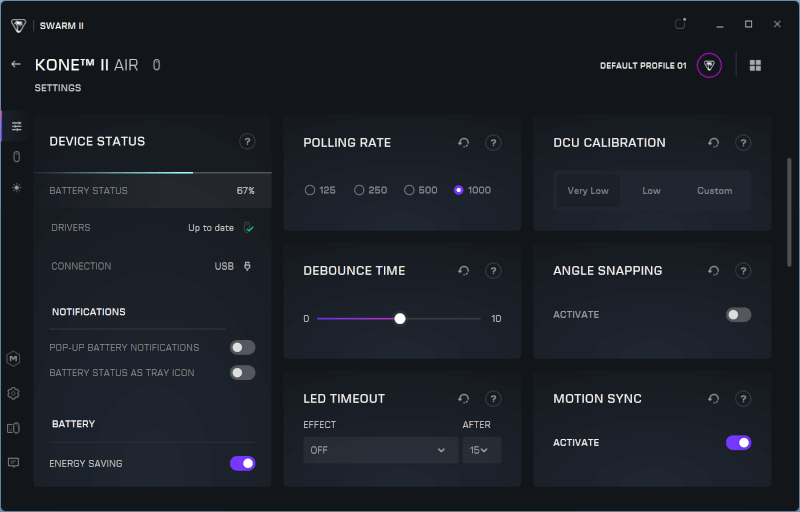Click the USB connection icon

pos(247,266)
